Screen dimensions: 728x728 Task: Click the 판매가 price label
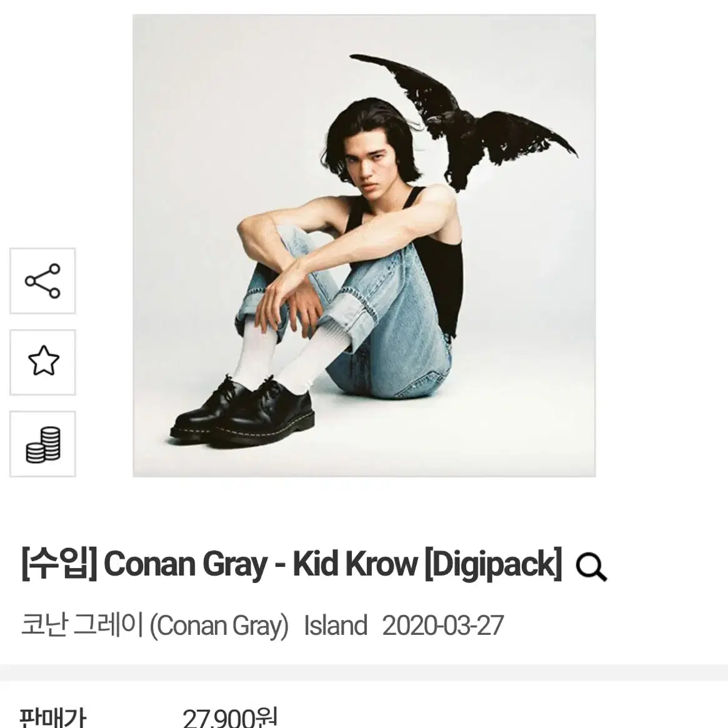pos(52,717)
